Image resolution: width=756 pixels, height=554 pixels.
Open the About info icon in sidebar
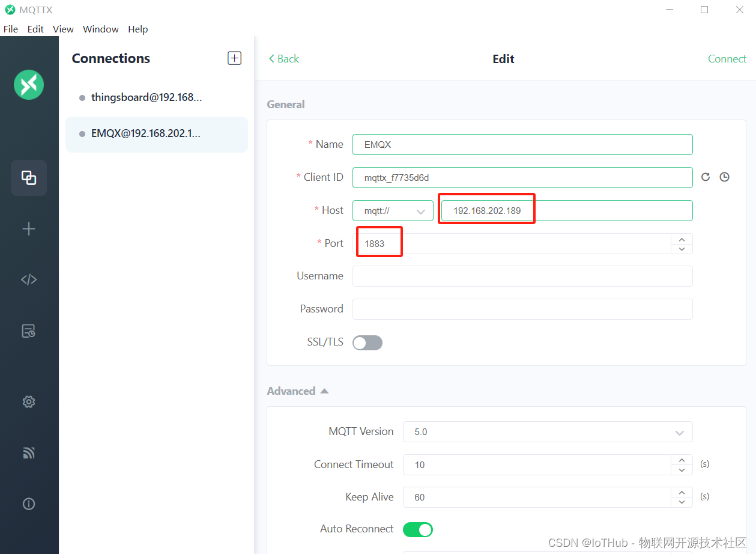[x=29, y=504]
